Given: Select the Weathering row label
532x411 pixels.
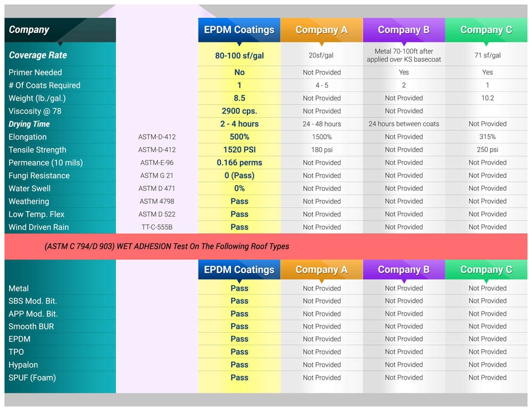Looking at the screenshot, I should [29, 202].
